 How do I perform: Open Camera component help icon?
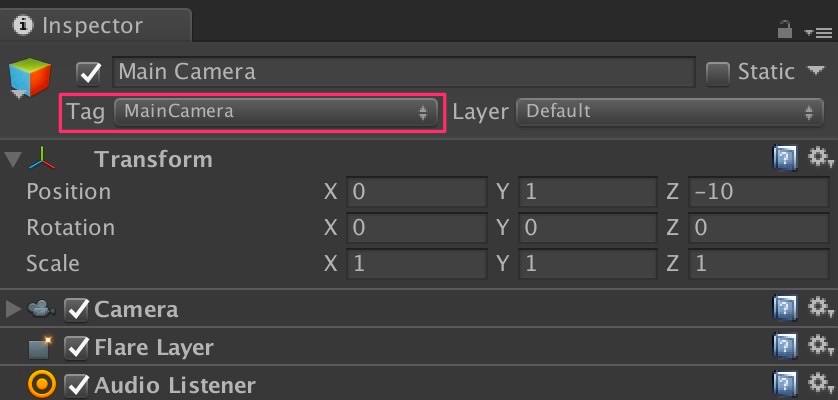tap(785, 309)
